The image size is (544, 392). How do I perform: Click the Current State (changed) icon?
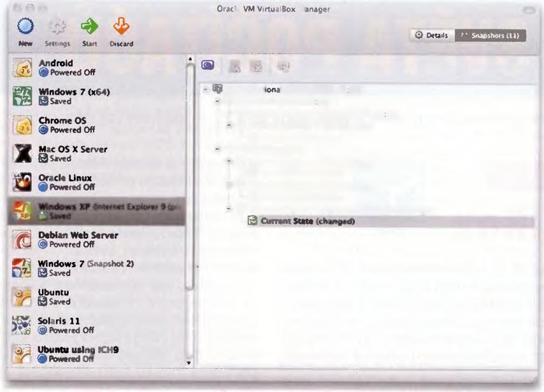click(252, 221)
